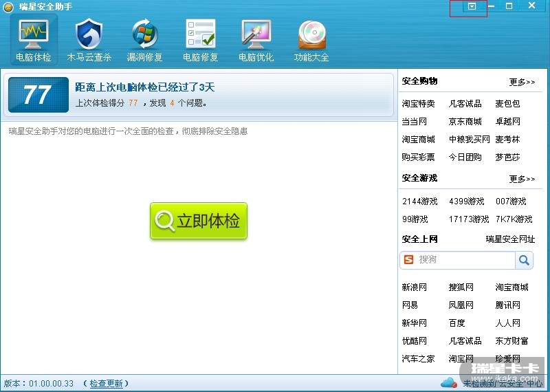Open the 网易 link
This screenshot has height=392, width=550.
[410, 305]
